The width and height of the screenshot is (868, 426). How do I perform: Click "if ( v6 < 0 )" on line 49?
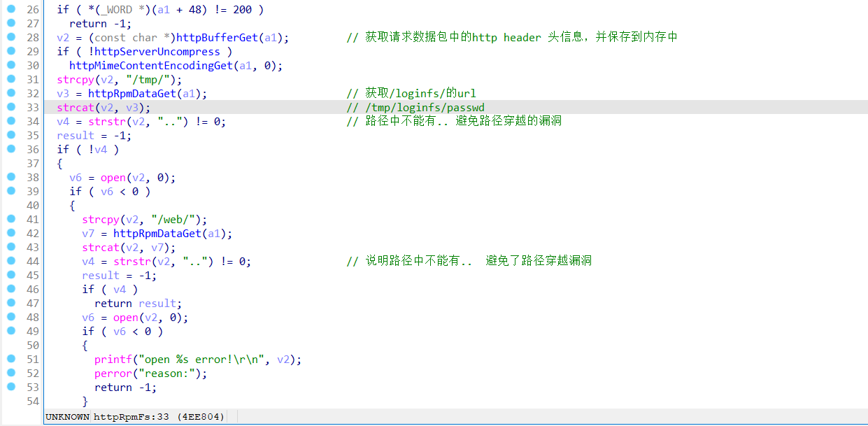(122, 331)
